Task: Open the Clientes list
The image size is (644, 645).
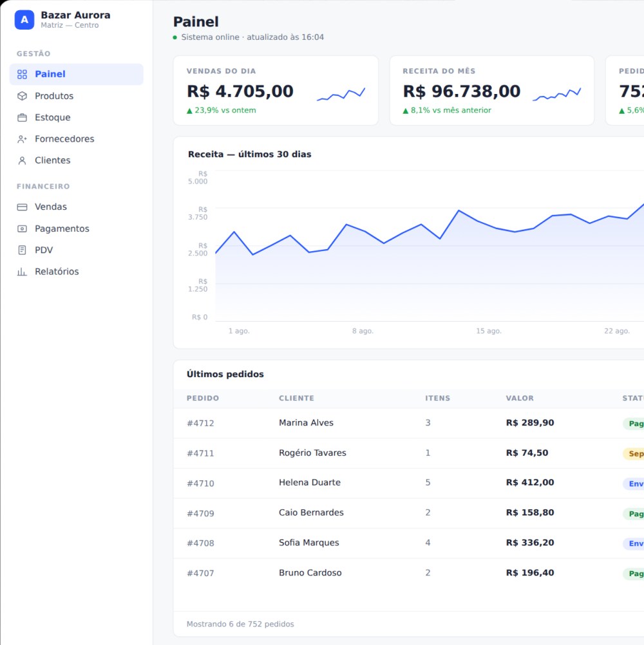Action: click(77, 160)
